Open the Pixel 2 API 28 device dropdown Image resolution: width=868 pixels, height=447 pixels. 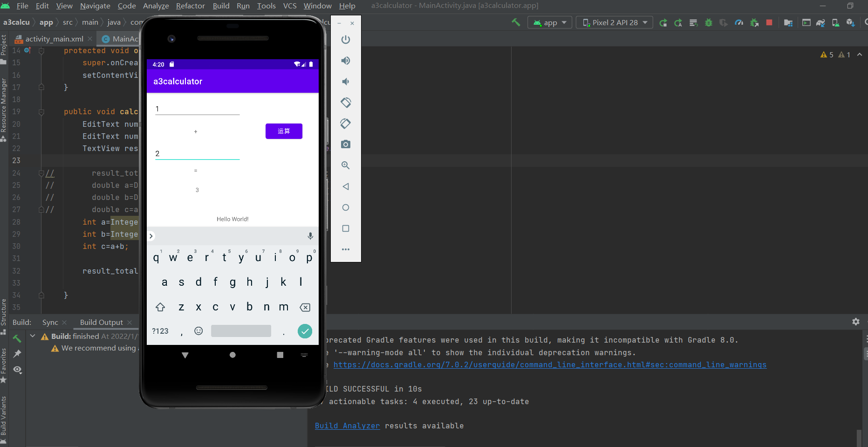coord(614,22)
